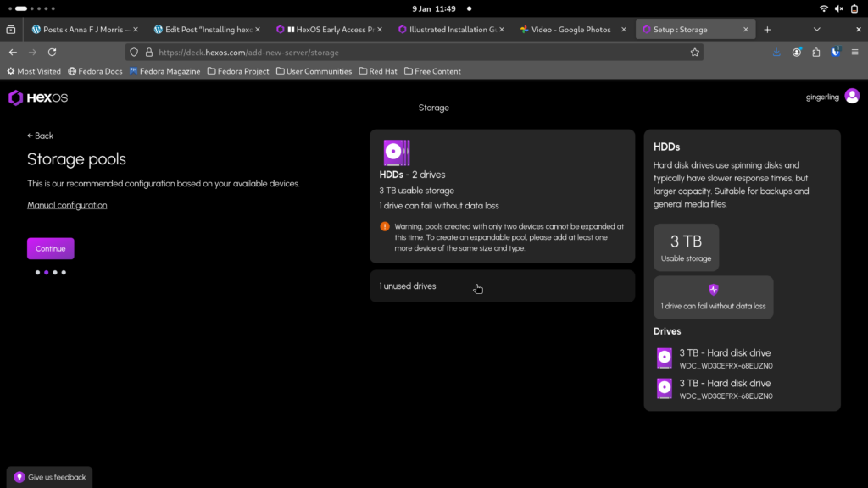Click the HDDs pool drive icon
The image size is (868, 488).
pyautogui.click(x=397, y=152)
